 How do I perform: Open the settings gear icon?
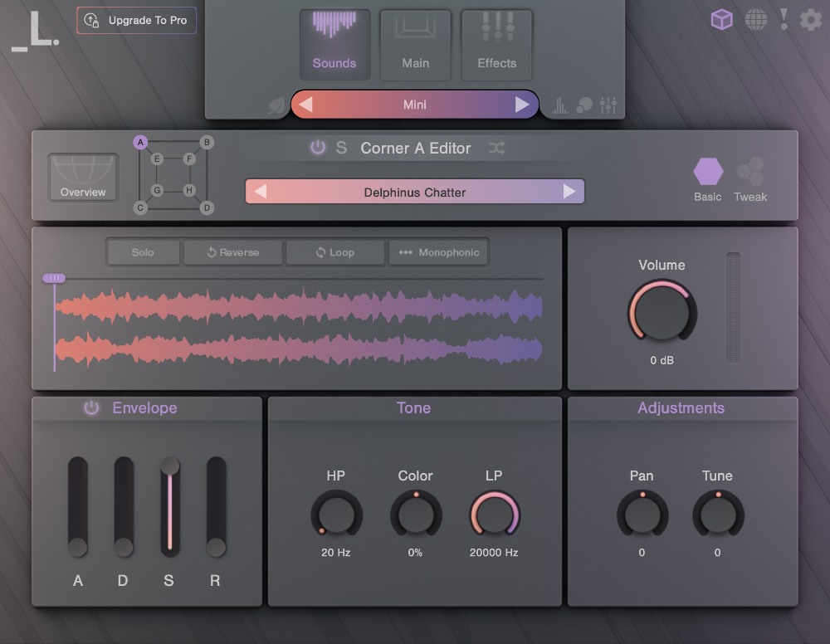click(810, 19)
